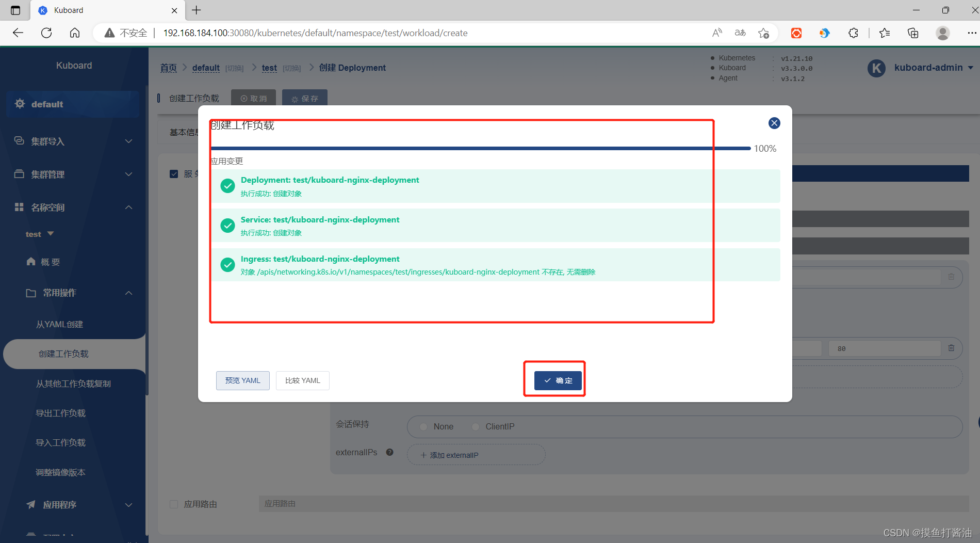980x543 pixels.
Task: Open test breadcrumb link
Action: click(x=269, y=68)
